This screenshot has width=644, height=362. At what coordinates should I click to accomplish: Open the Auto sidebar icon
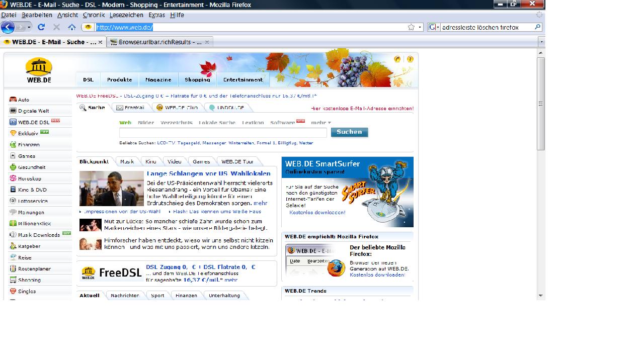click(x=13, y=100)
